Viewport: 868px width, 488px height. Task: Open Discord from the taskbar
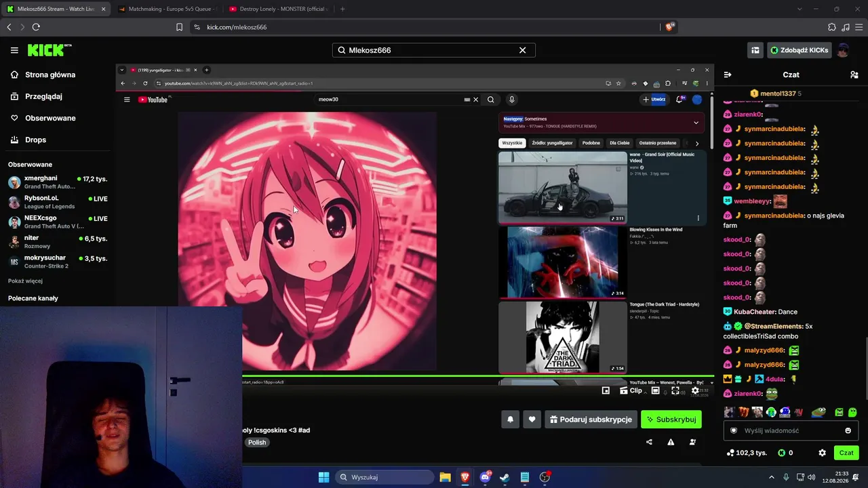[486, 477]
